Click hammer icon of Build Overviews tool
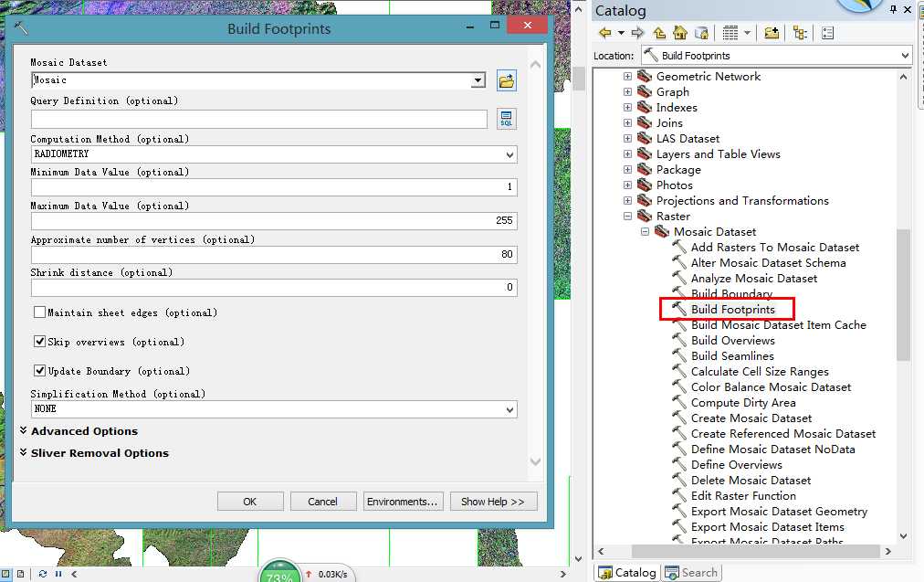Image resolution: width=924 pixels, height=582 pixels. (x=679, y=340)
